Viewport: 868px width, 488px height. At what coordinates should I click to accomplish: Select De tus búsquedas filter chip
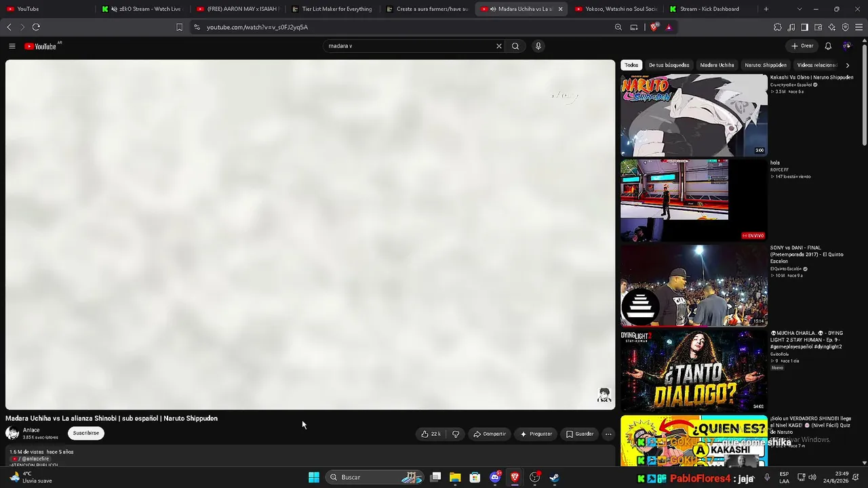669,65
